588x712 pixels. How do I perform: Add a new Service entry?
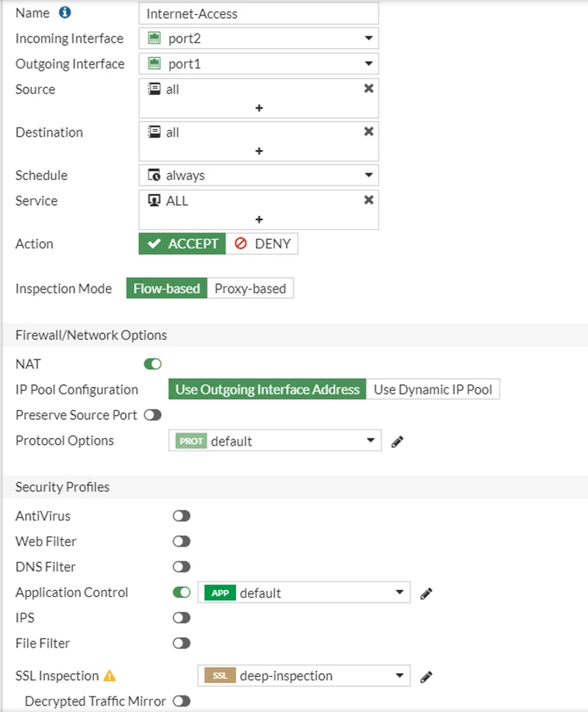pos(259,219)
